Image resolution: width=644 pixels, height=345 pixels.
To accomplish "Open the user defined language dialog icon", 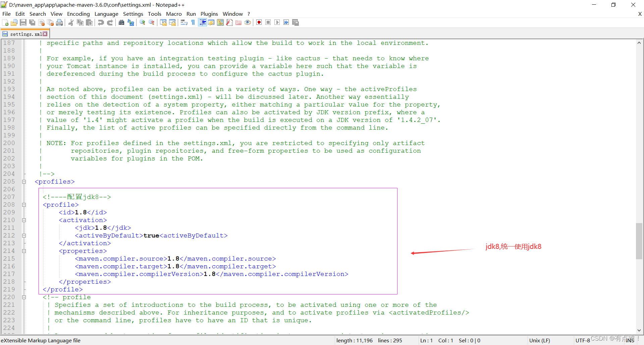I will [211, 22].
